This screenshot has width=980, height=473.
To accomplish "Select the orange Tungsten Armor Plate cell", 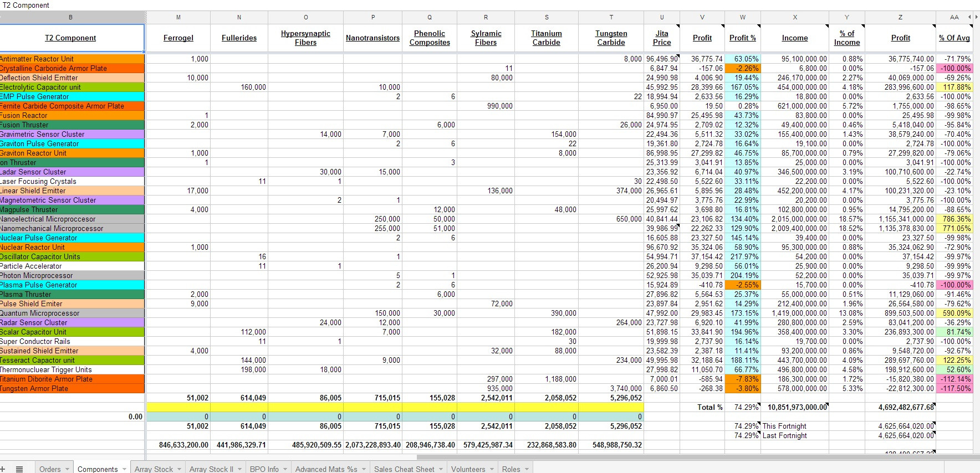I will point(72,388).
